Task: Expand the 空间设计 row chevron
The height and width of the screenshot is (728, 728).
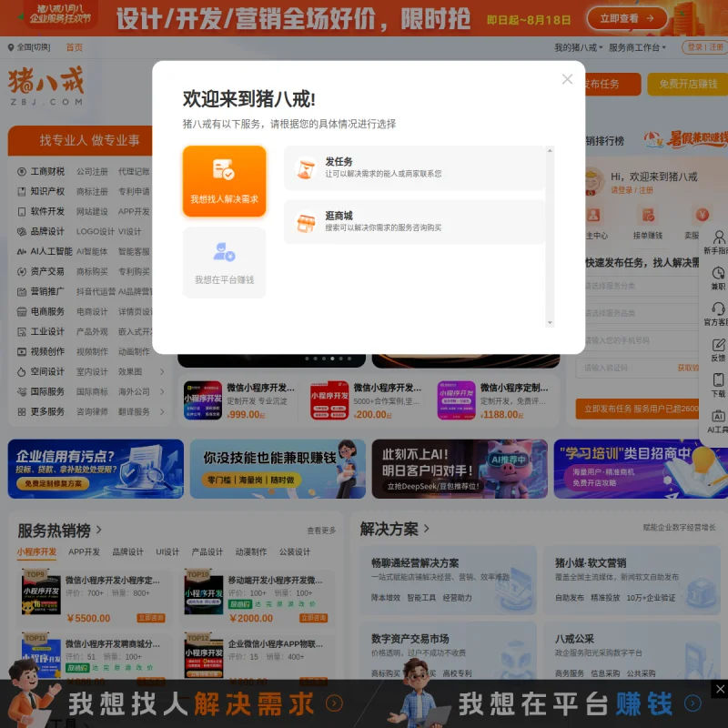Action: 162,371
